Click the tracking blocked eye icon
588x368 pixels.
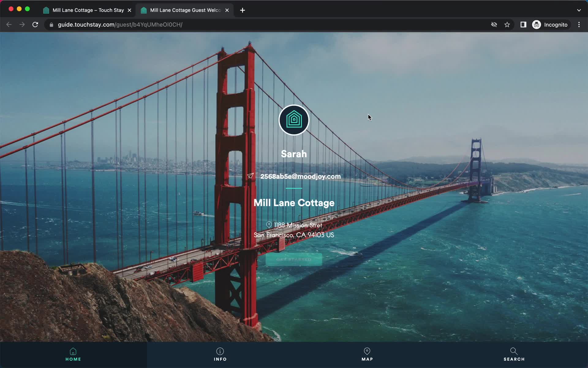coord(494,25)
